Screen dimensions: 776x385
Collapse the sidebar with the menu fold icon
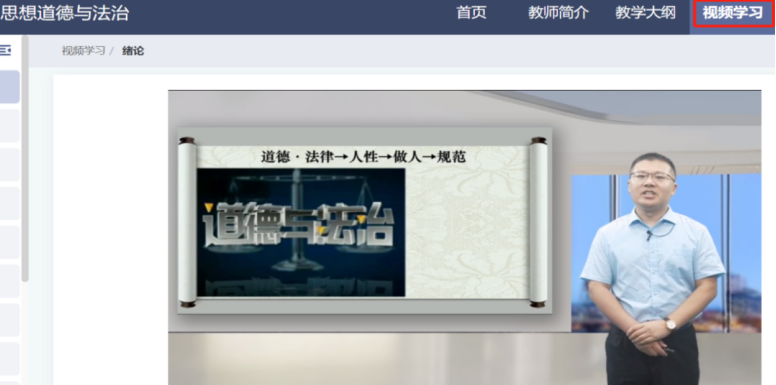coord(5,50)
